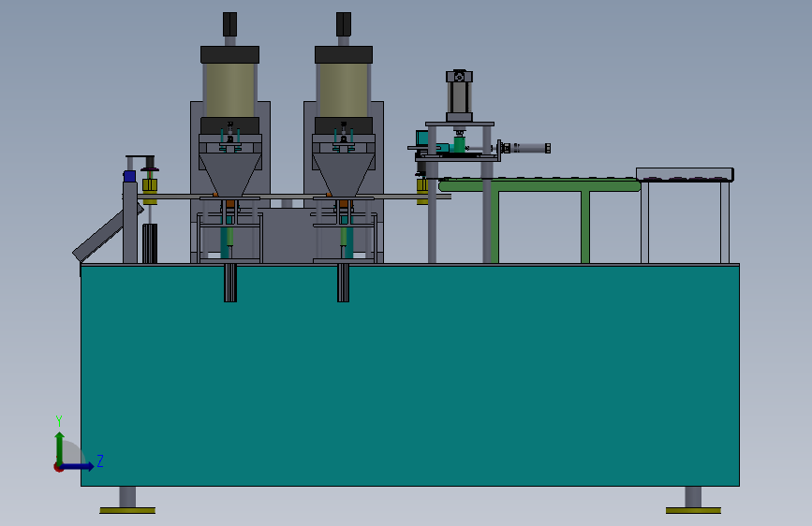Select the right hopper funnel

[344, 174]
